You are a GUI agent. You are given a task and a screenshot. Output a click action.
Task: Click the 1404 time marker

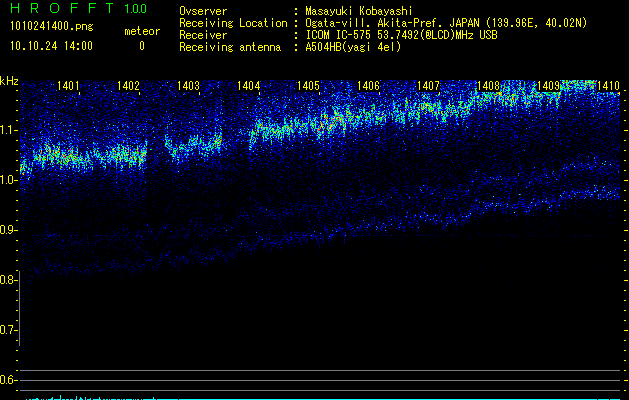coord(248,85)
